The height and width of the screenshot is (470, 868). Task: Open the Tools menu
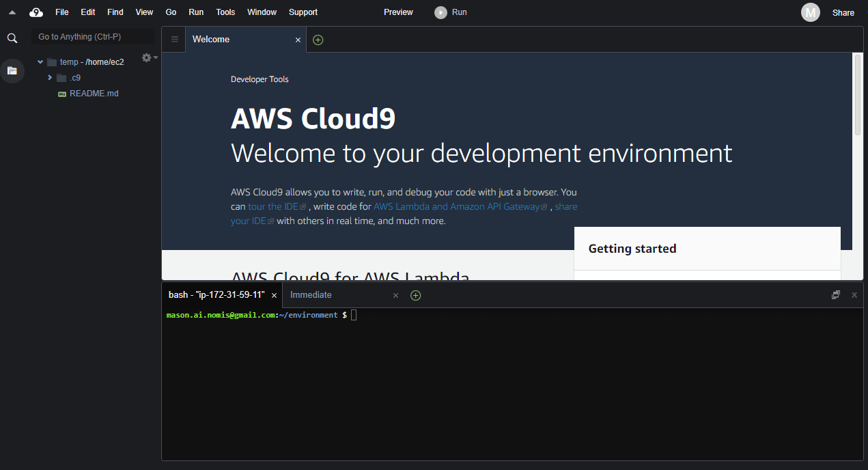[225, 12]
